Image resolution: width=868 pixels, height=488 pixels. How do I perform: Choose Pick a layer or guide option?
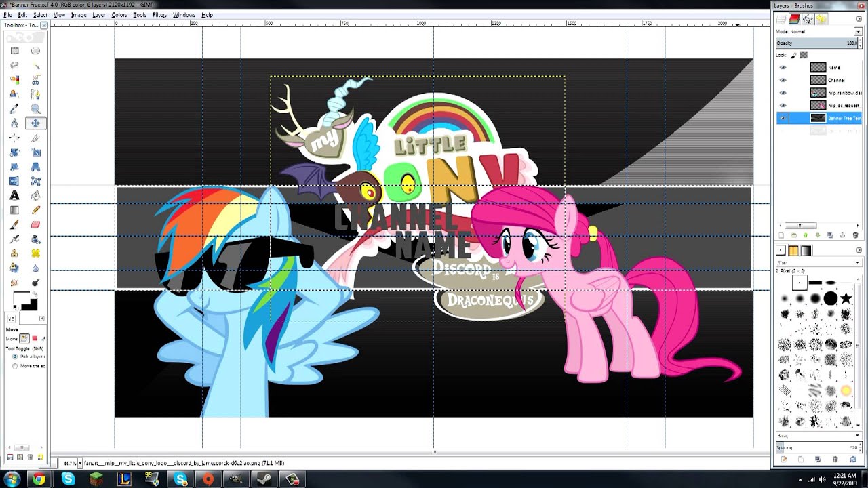[x=15, y=357]
